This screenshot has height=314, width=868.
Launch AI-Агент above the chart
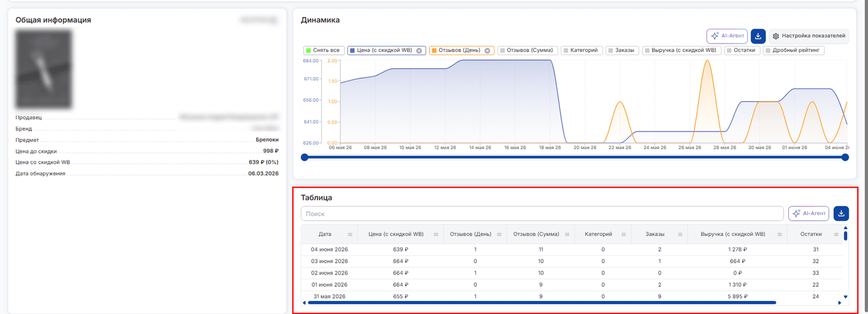727,36
